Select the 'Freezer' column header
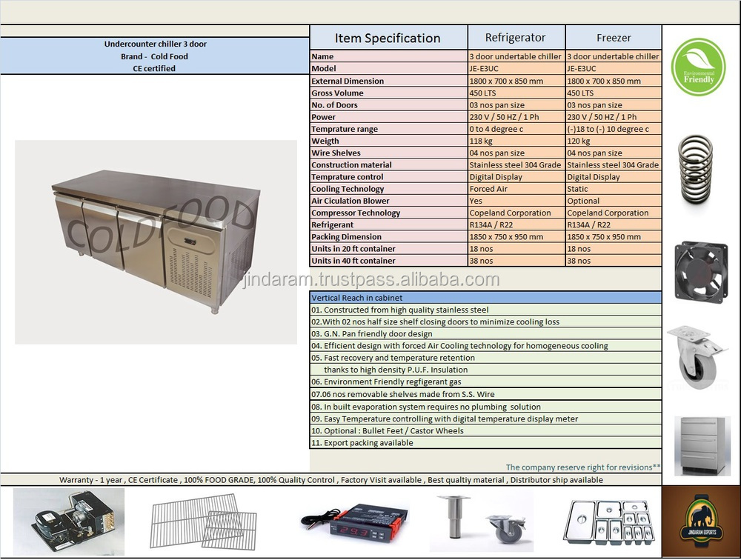This screenshot has width=741, height=560. 614,38
